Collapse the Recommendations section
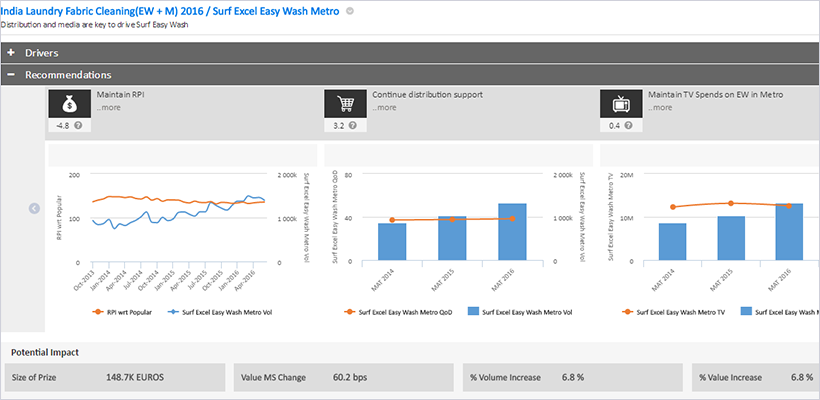Image resolution: width=820 pixels, height=400 pixels. pyautogui.click(x=11, y=75)
